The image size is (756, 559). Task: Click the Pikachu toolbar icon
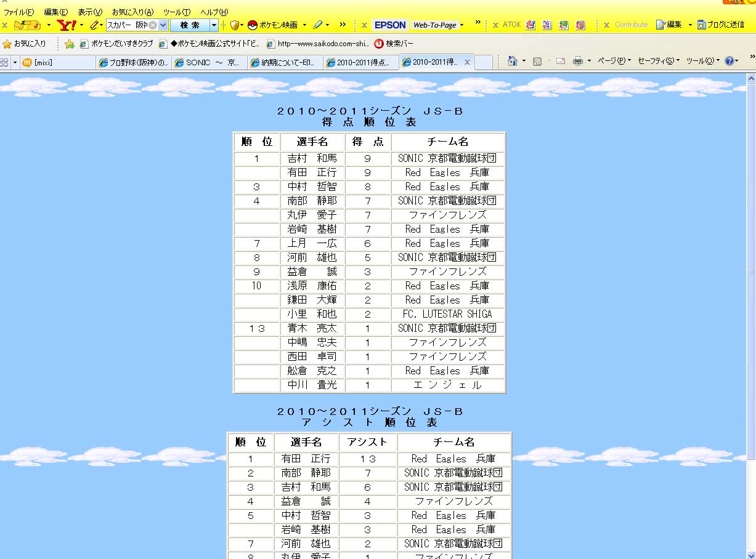tap(26, 25)
